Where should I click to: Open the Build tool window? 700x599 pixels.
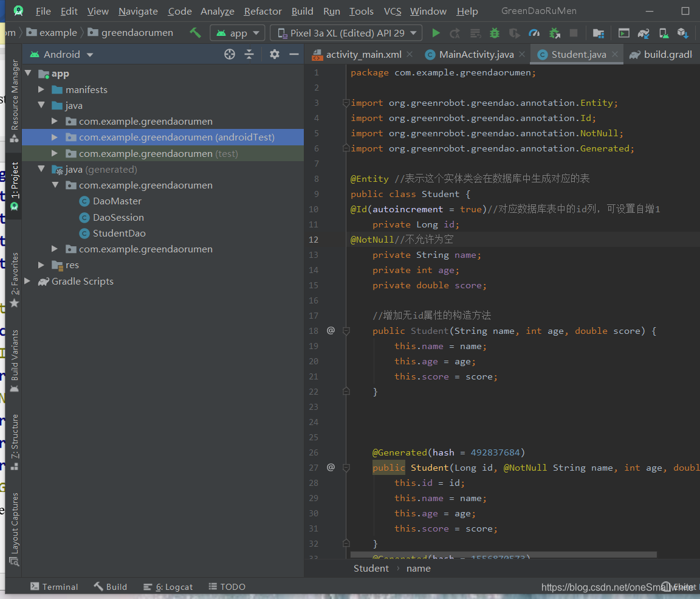click(x=110, y=586)
